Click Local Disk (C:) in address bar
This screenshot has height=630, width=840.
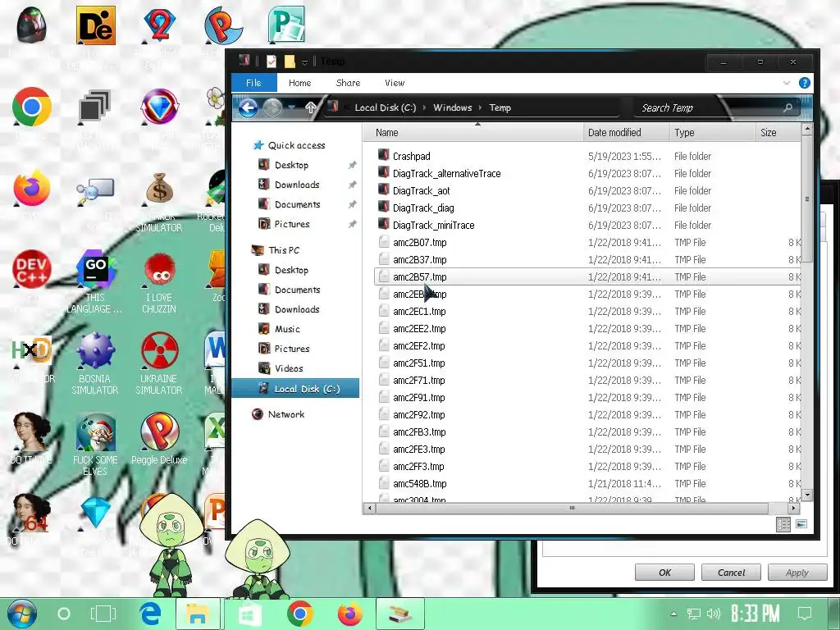click(x=386, y=107)
